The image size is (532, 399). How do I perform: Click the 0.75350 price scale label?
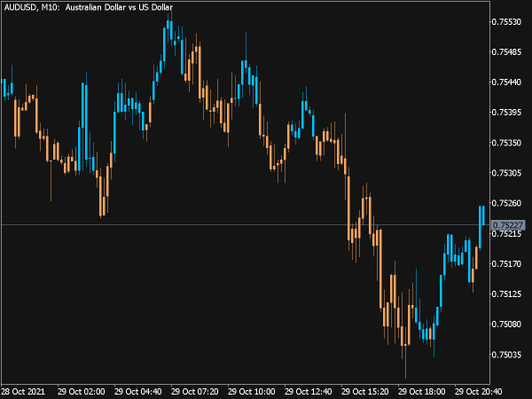(x=506, y=143)
